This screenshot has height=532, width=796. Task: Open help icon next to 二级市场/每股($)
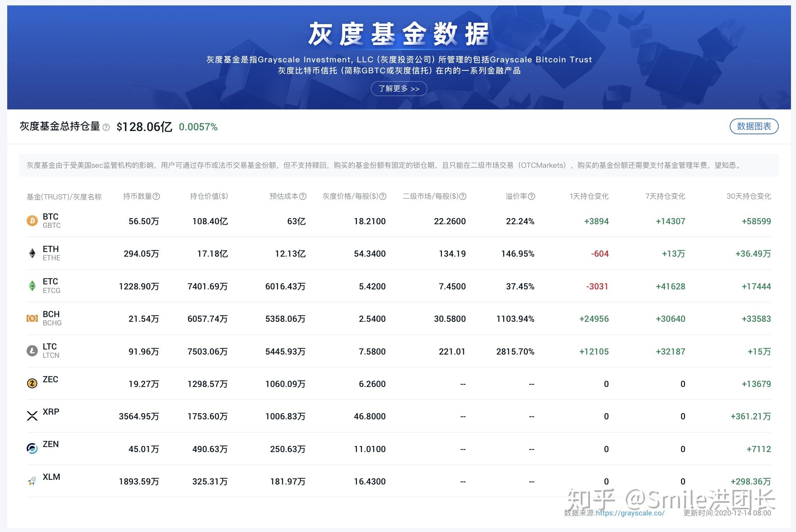463,196
